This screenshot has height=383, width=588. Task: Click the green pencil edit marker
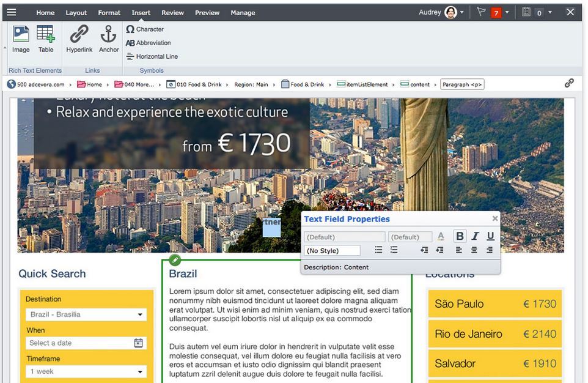pyautogui.click(x=175, y=259)
